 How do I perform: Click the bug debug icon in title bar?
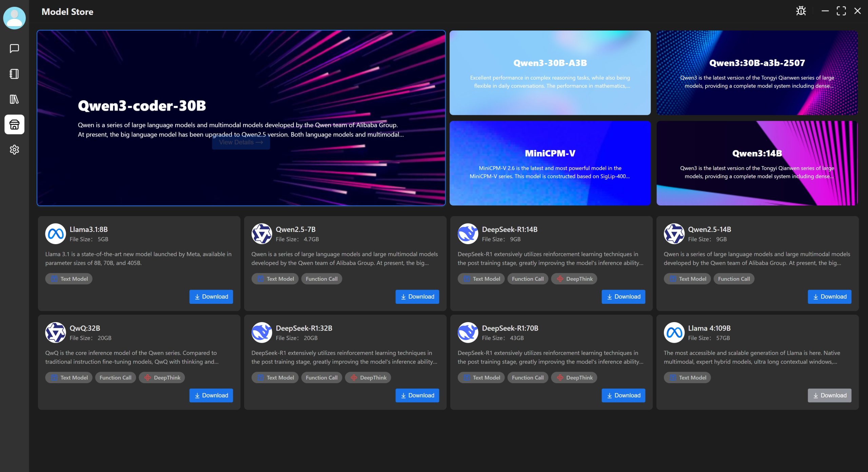pos(801,11)
